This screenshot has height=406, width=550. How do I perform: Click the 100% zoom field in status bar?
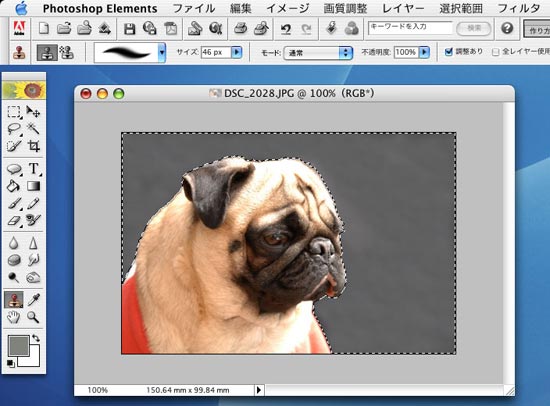(x=98, y=390)
